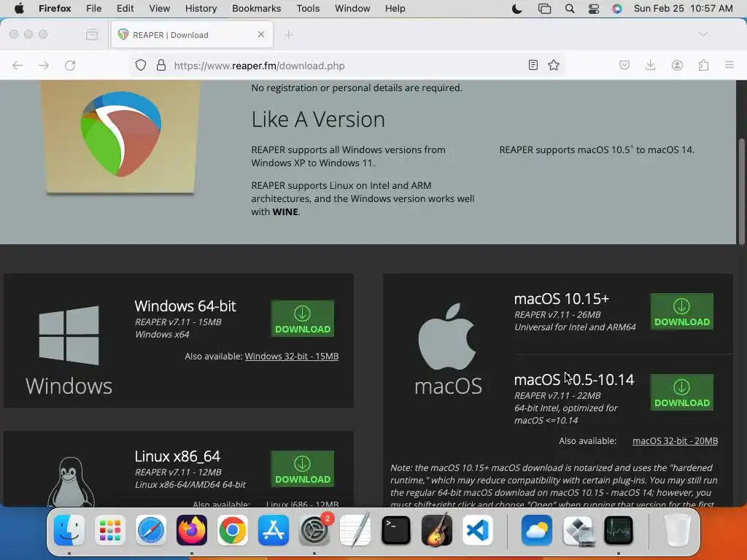Open Firefox View
Screen dimensions: 747x560
coord(91,34)
